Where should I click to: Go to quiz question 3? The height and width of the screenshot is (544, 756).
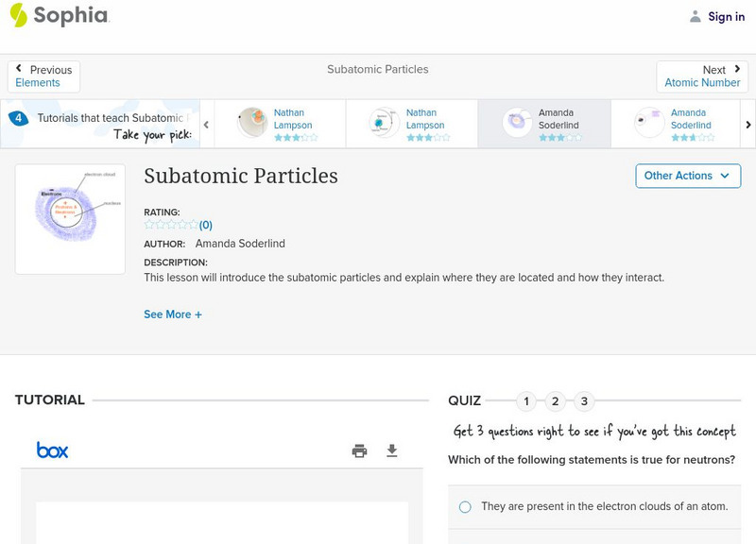click(x=584, y=401)
